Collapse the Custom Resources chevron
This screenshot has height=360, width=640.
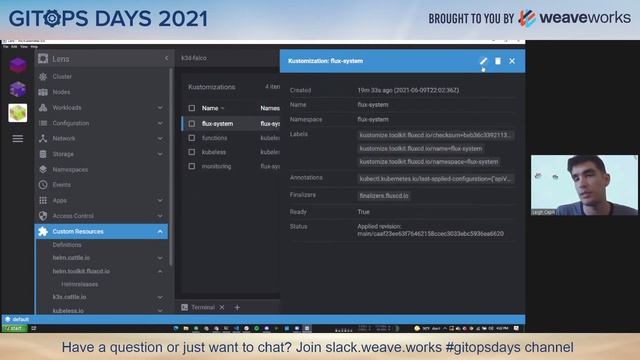[x=160, y=231]
